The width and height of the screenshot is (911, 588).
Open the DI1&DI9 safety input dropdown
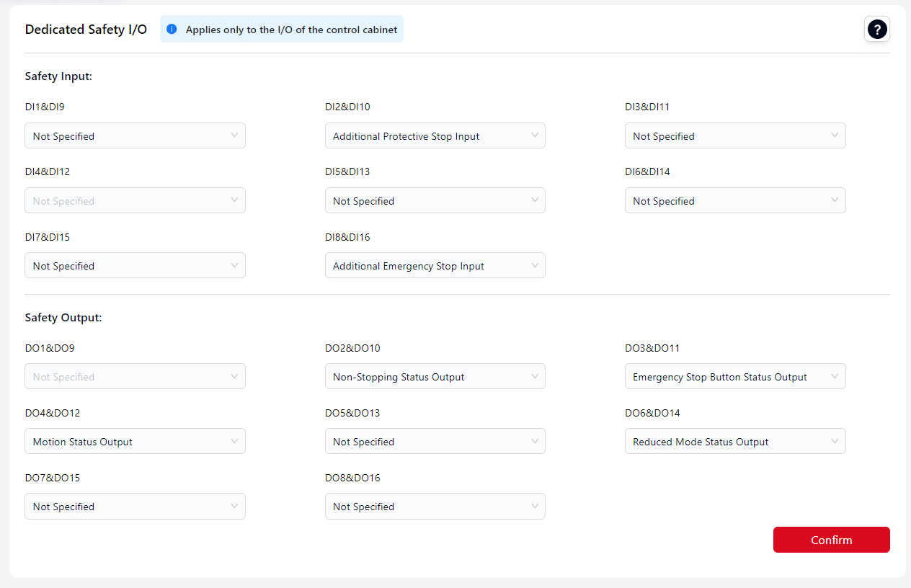(x=135, y=135)
